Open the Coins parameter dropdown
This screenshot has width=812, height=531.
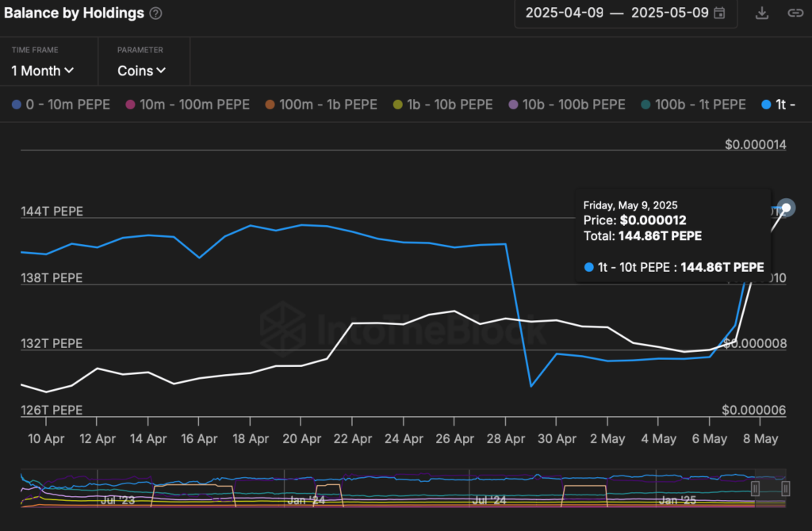tap(142, 71)
